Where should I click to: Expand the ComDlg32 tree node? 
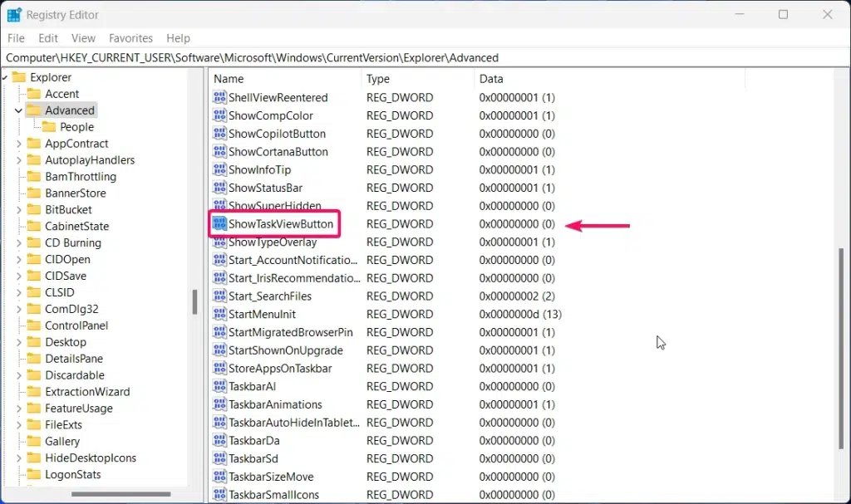18,309
